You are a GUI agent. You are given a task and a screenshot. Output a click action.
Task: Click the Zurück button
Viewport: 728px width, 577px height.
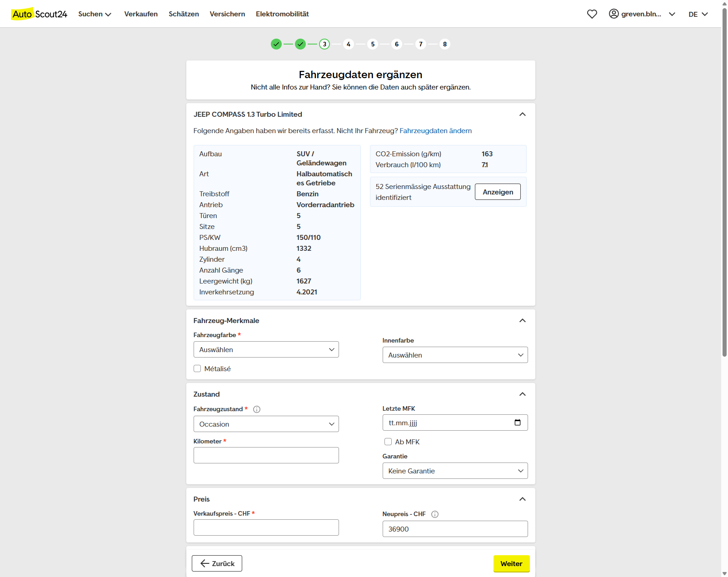click(x=217, y=563)
